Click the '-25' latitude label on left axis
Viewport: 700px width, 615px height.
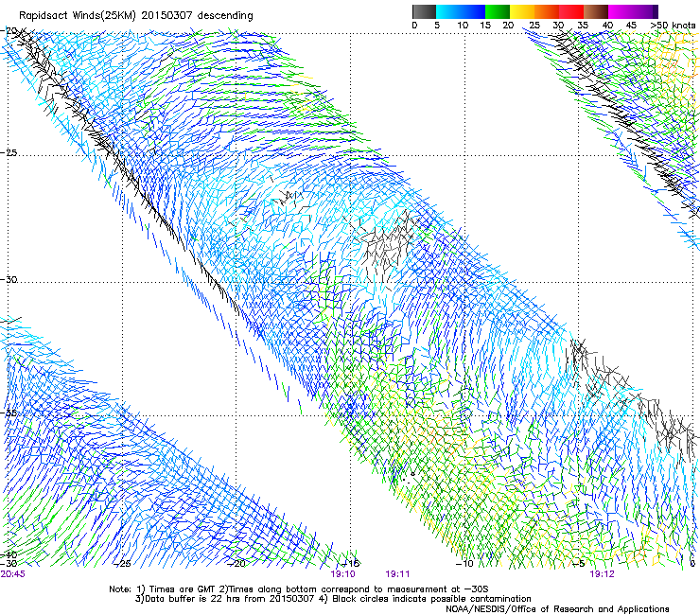coord(9,152)
